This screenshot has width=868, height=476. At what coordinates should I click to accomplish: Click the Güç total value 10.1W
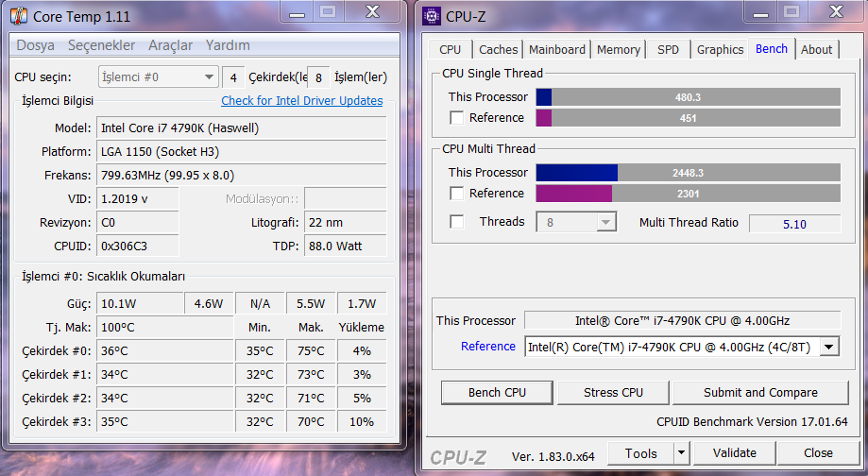[140, 304]
